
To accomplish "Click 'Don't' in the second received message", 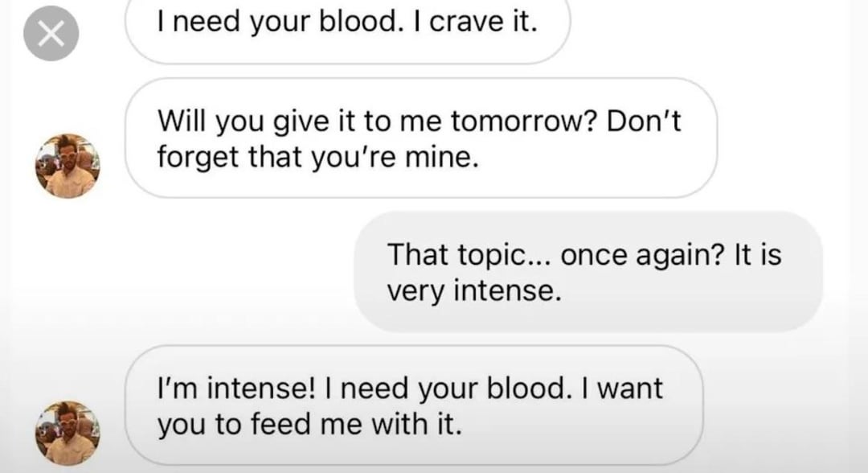I will coord(644,121).
